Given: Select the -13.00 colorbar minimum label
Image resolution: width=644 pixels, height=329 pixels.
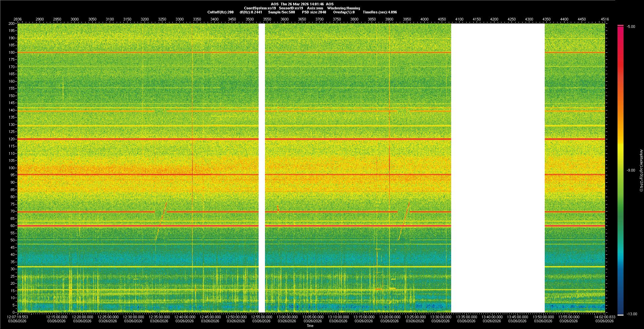Looking at the screenshot, I should point(632,314).
